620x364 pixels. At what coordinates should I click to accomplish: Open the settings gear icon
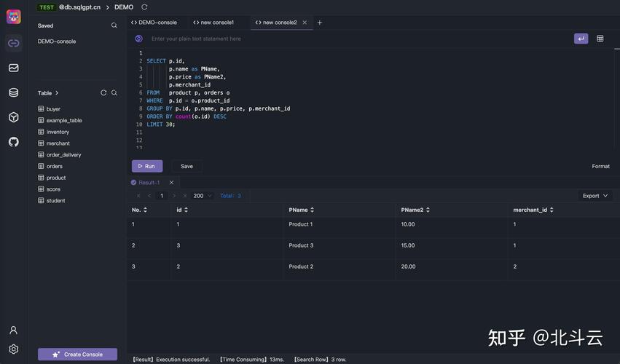click(x=13, y=349)
